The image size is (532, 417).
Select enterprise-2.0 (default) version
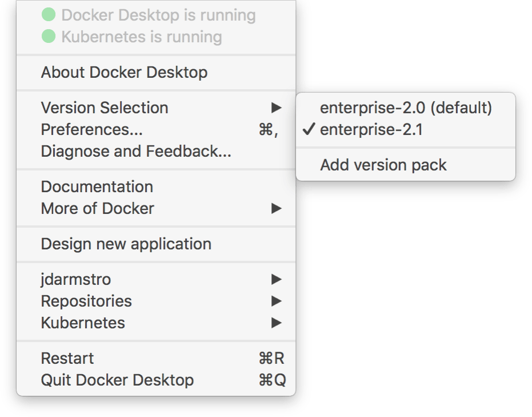406,108
